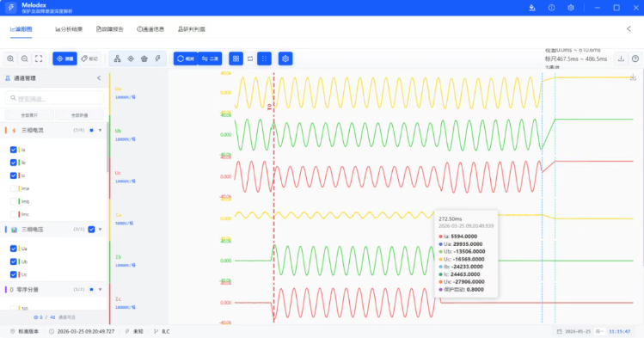Screen dimensions: 644x338
Task: Click the Melodex app logo icon
Action: [11, 8]
